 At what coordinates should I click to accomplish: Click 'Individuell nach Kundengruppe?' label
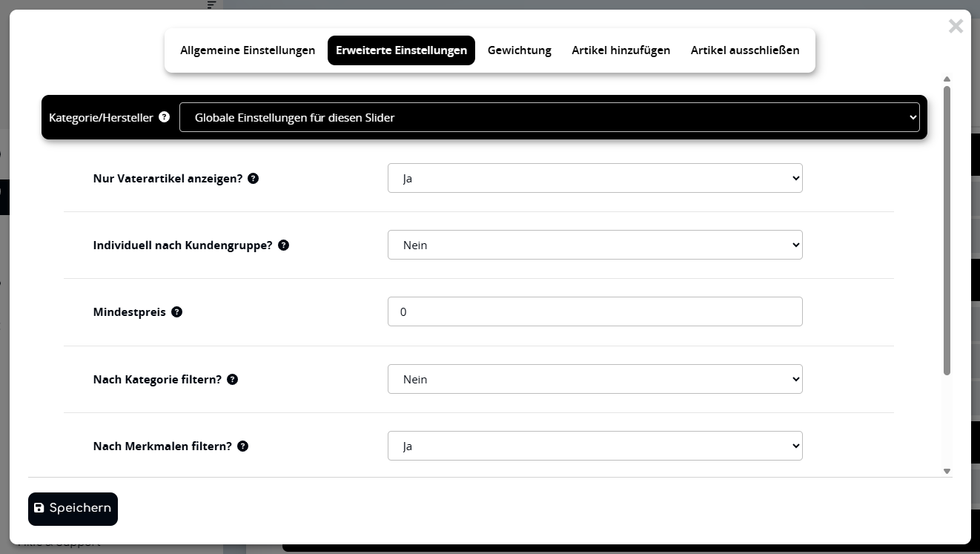(x=182, y=245)
